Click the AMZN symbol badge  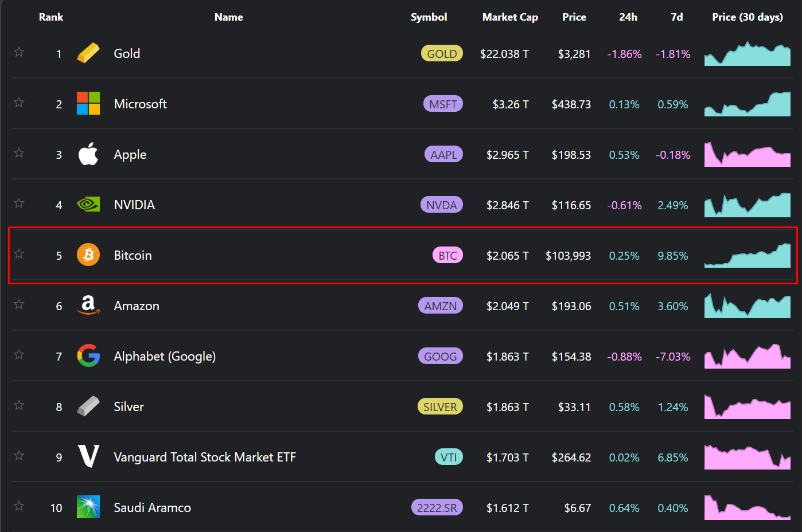point(441,306)
